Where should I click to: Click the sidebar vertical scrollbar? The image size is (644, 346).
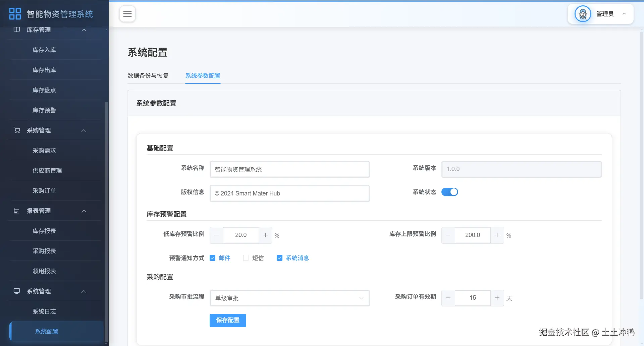tap(106, 221)
